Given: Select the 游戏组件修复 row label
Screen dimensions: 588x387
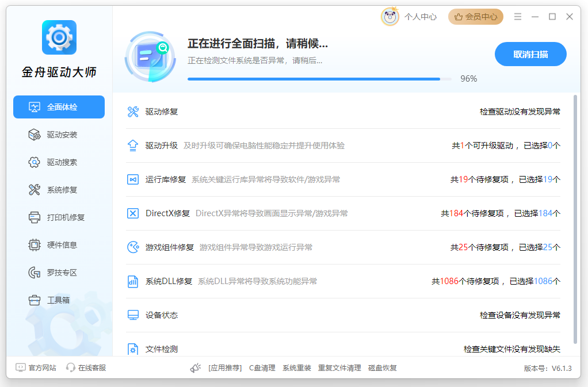Looking at the screenshot, I should (x=170, y=247).
